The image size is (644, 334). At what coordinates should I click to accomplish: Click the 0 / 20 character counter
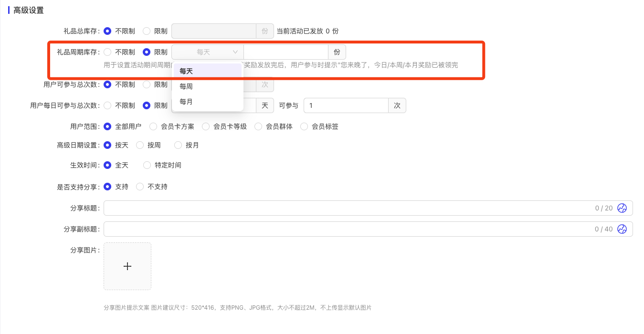tap(604, 208)
